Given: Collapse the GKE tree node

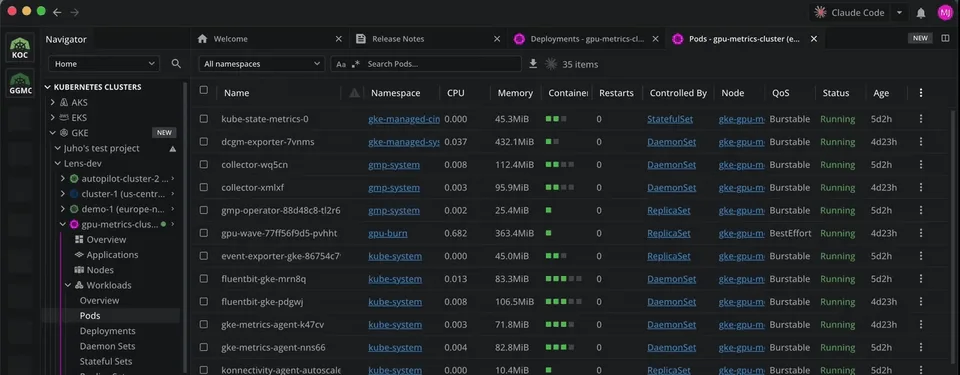Looking at the screenshot, I should (53, 133).
